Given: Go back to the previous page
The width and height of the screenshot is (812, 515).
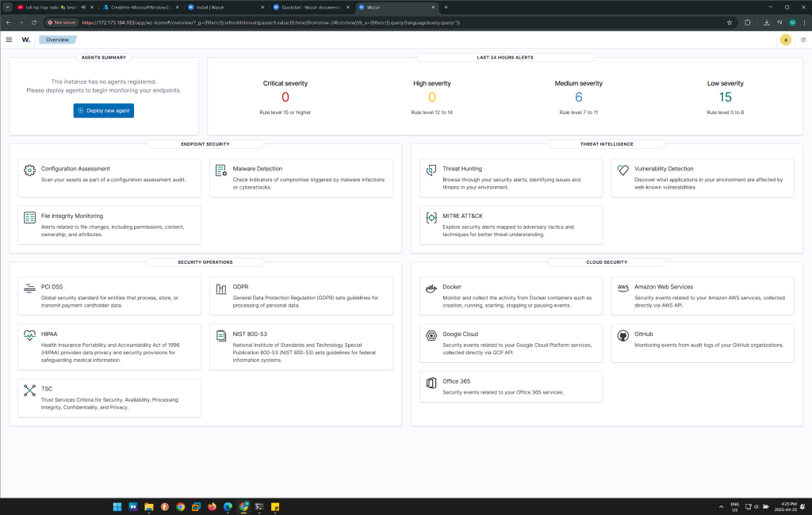Looking at the screenshot, I should tap(8, 22).
